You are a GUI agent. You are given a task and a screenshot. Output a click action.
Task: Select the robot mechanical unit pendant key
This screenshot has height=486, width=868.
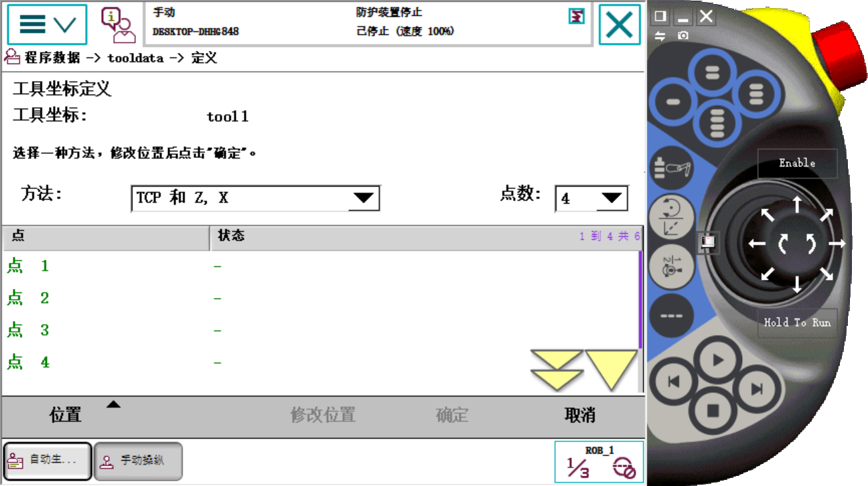click(672, 168)
